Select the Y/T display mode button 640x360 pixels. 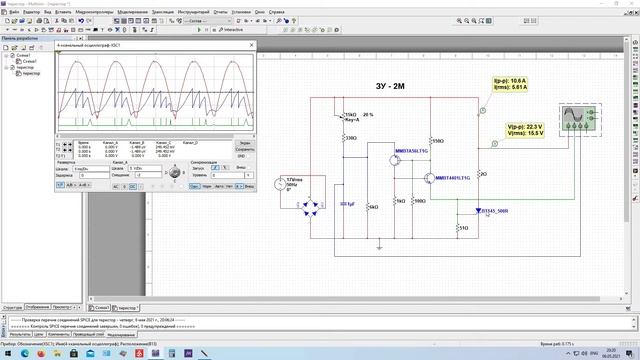(60, 185)
